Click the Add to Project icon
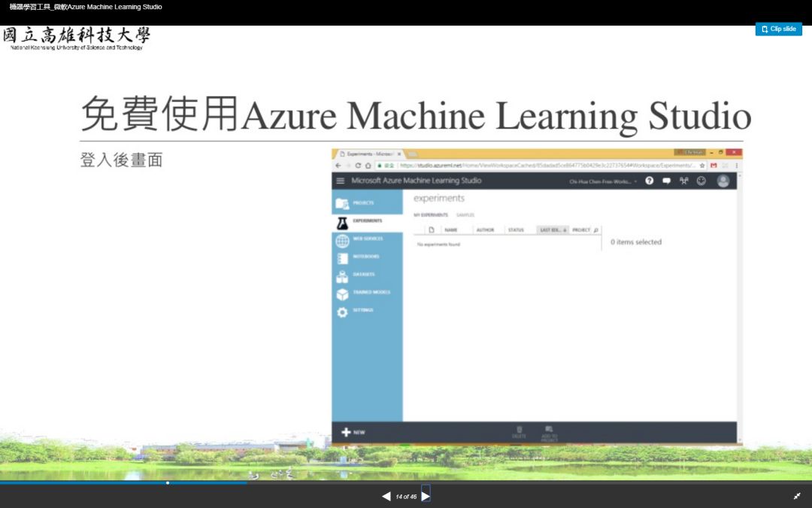 click(549, 433)
